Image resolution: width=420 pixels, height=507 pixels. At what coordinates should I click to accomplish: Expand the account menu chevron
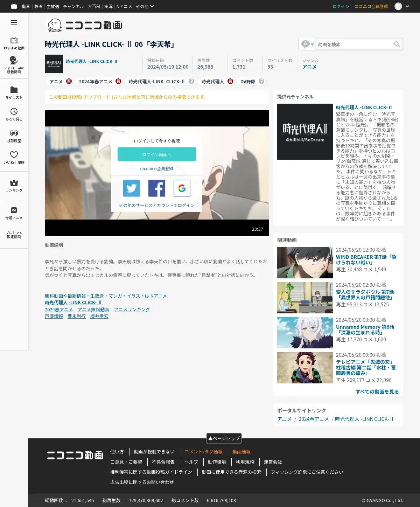tap(407, 6)
